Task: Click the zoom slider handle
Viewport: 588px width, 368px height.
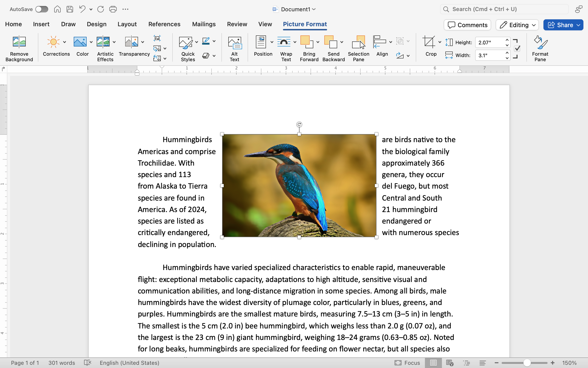Action: pos(527,363)
